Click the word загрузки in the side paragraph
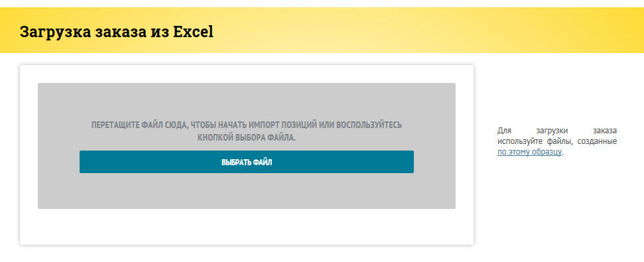The width and height of the screenshot is (644, 262). pyautogui.click(x=552, y=131)
